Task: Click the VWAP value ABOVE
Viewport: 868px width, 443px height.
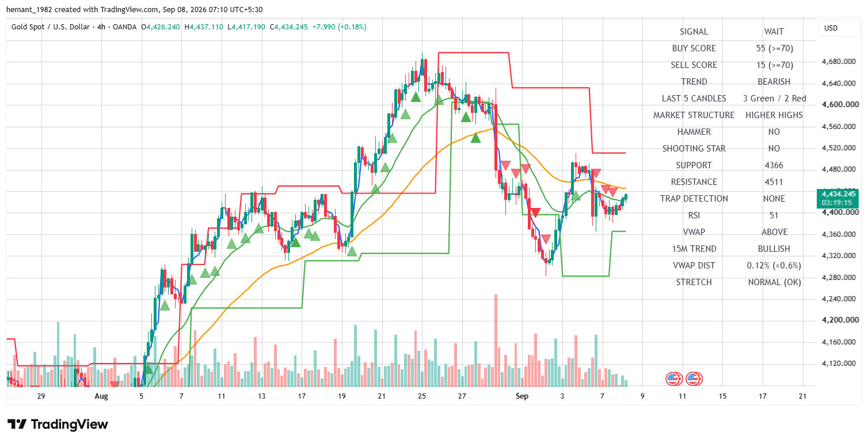Action: point(774,232)
